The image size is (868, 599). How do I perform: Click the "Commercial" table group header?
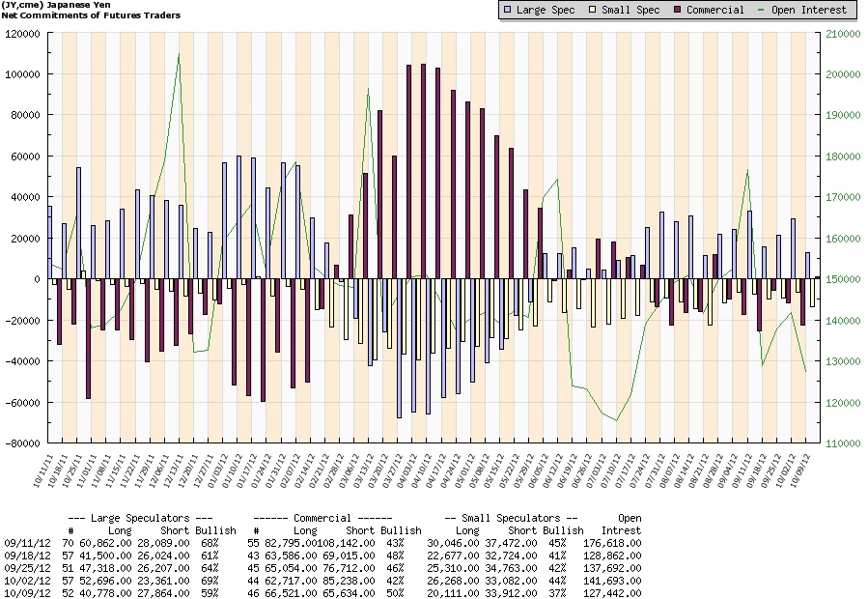pyautogui.click(x=322, y=518)
